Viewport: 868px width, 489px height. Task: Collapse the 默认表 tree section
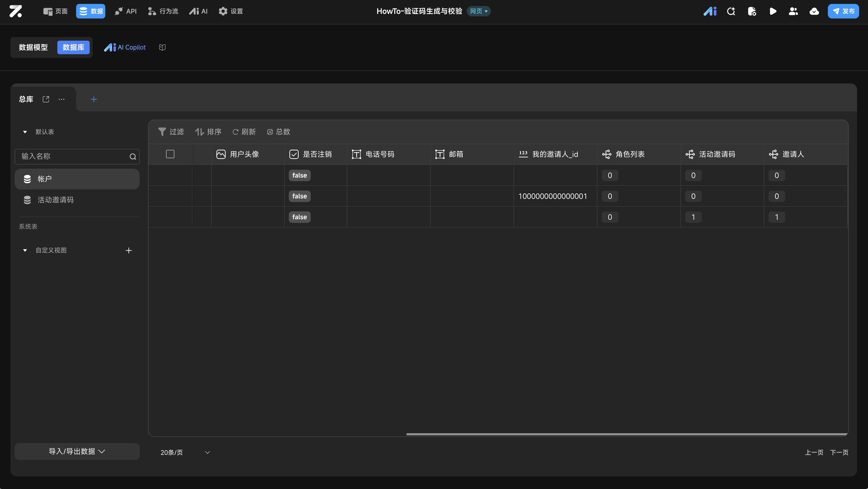[25, 132]
